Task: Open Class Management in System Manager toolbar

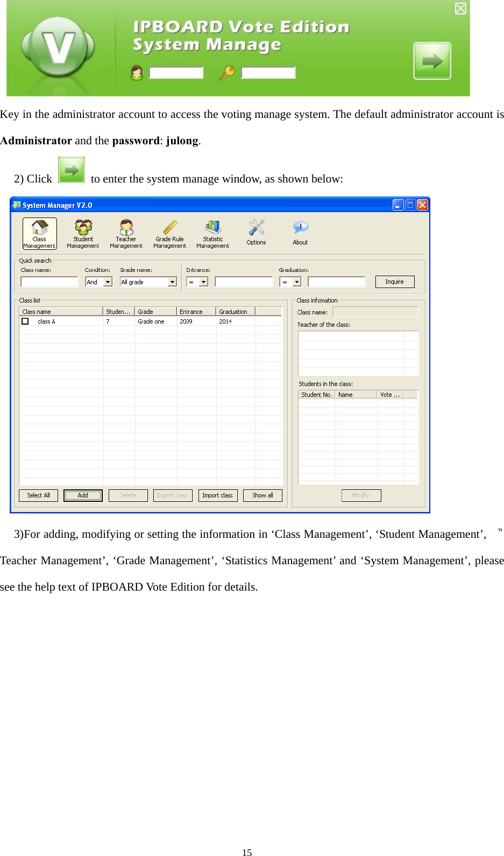Action: point(39,234)
